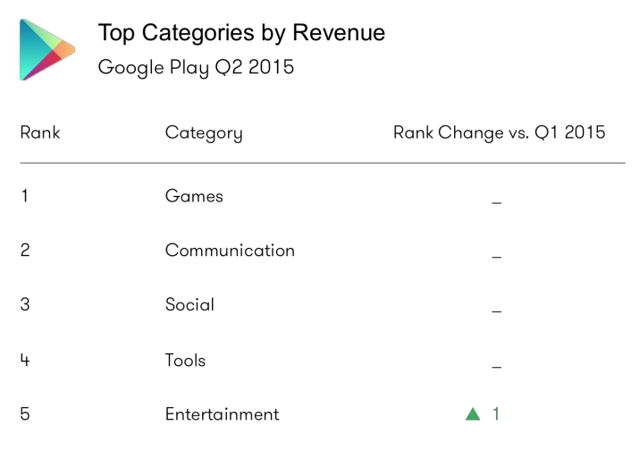Click rank number 4 in Rank column
The image size is (639, 460).
click(25, 359)
